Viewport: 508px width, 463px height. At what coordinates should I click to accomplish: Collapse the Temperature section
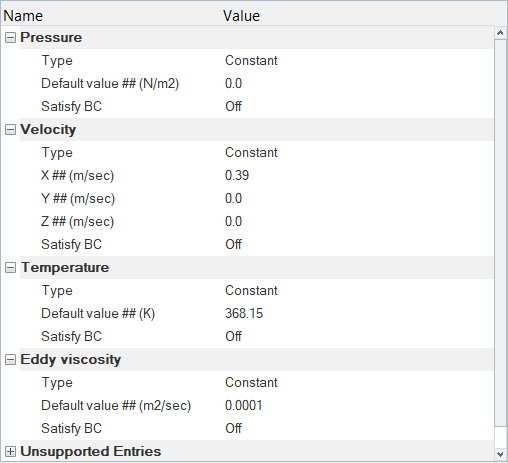(10, 268)
